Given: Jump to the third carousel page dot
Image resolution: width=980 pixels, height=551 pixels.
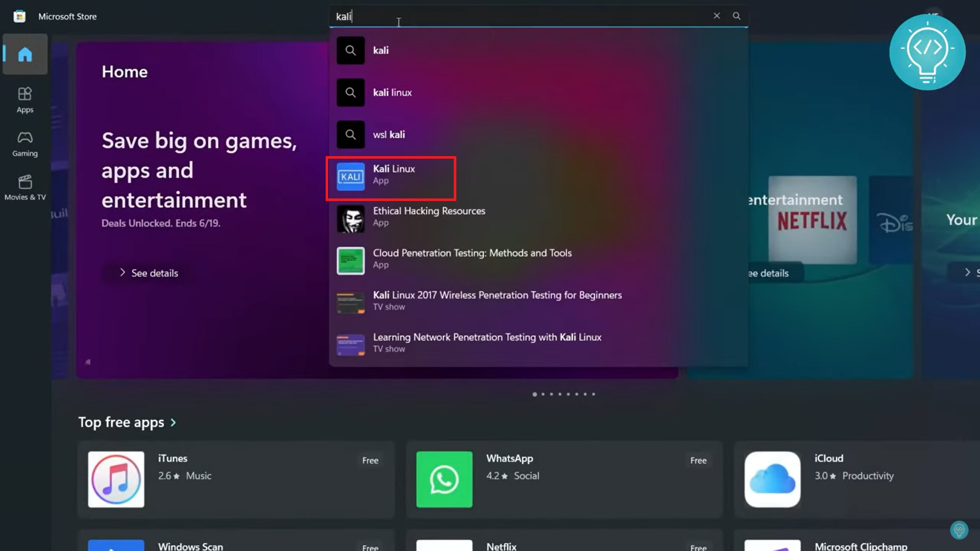Looking at the screenshot, I should tap(552, 394).
